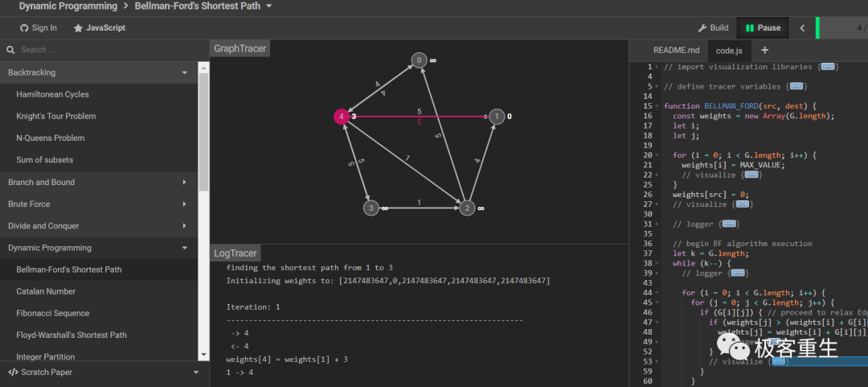The height and width of the screenshot is (387, 868).
Task: Click the Pause button
Action: click(763, 27)
